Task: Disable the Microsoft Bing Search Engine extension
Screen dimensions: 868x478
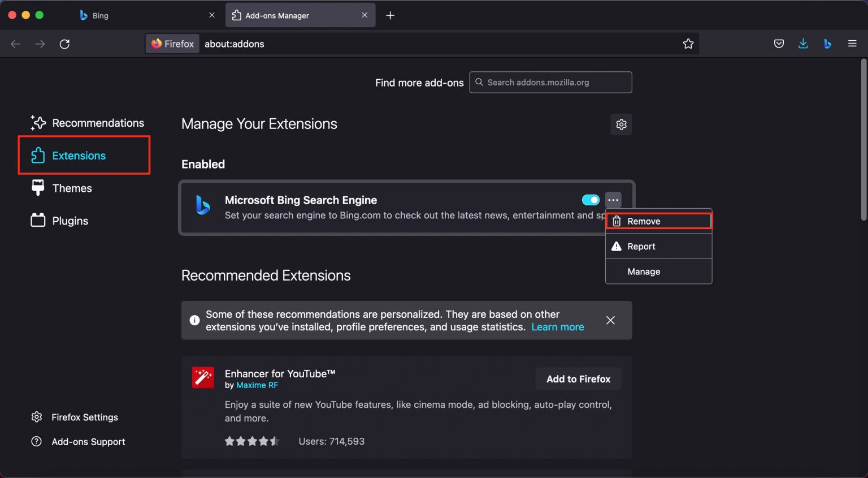Action: [590, 200]
